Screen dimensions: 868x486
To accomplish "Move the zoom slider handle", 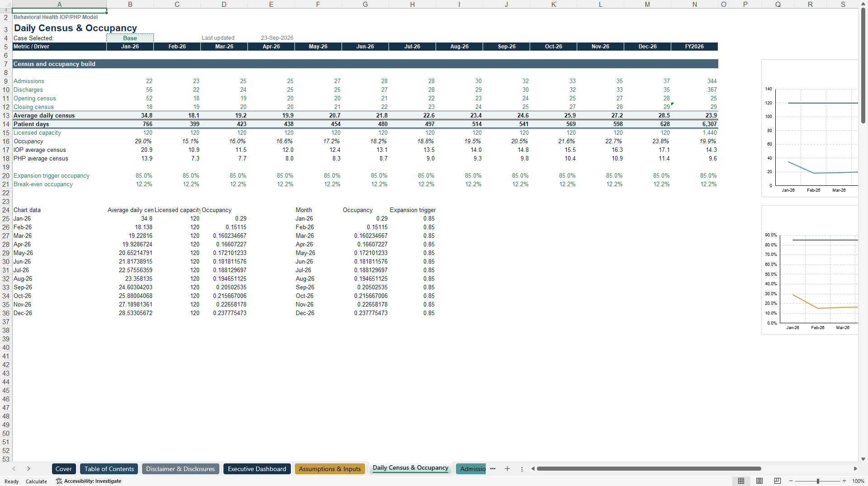I will (818, 481).
